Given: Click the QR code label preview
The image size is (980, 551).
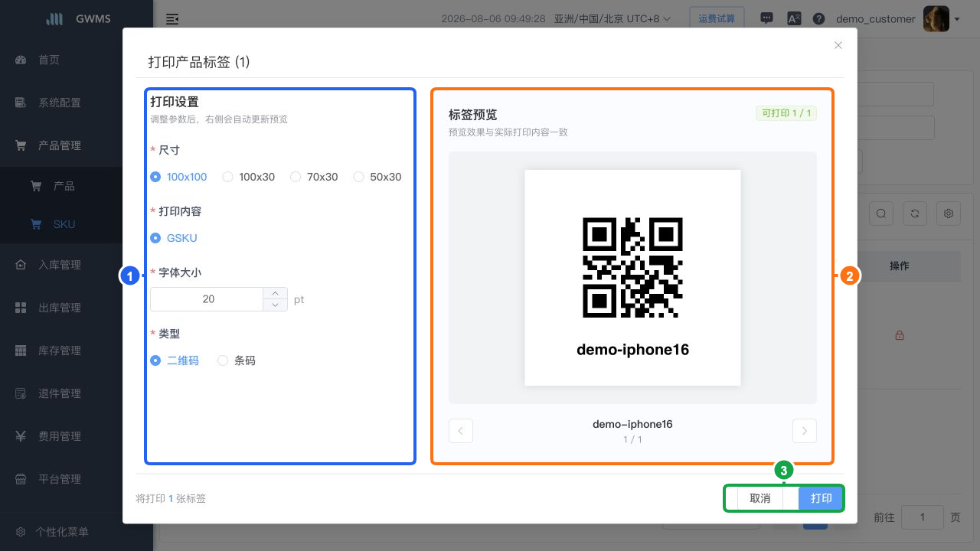Looking at the screenshot, I should (632, 278).
